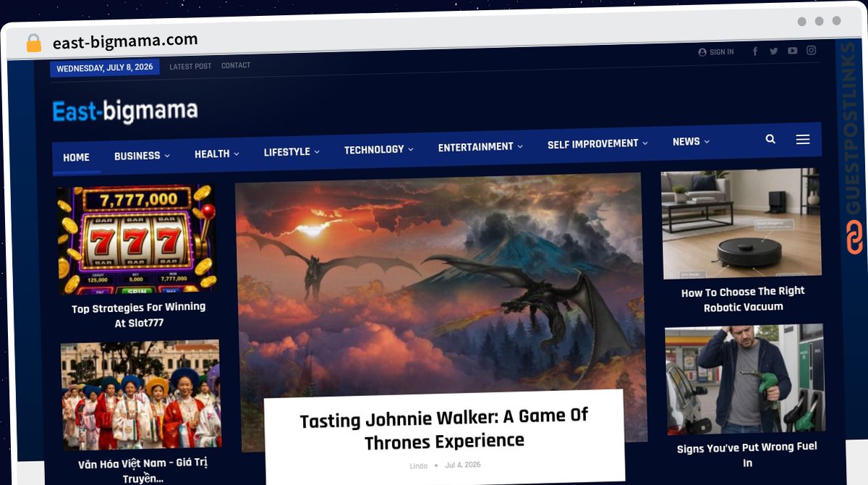868x485 pixels.
Task: Click the Guestpostlinks chain logo
Action: coord(854,237)
